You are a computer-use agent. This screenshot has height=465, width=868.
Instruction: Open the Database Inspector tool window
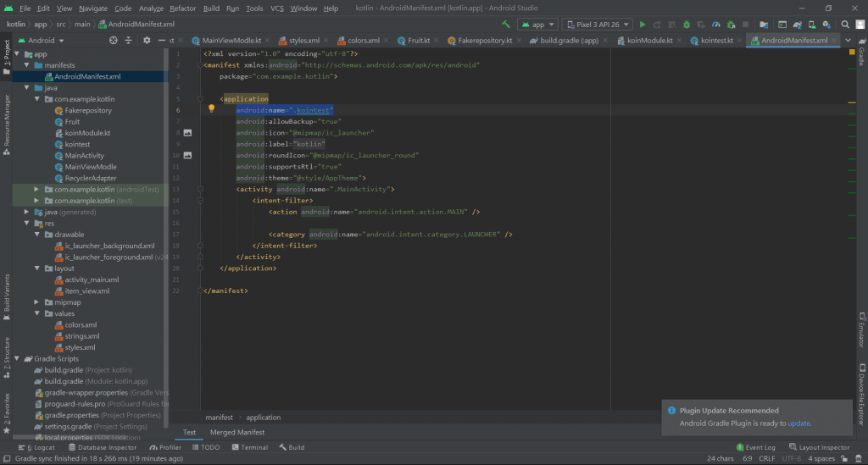click(103, 447)
